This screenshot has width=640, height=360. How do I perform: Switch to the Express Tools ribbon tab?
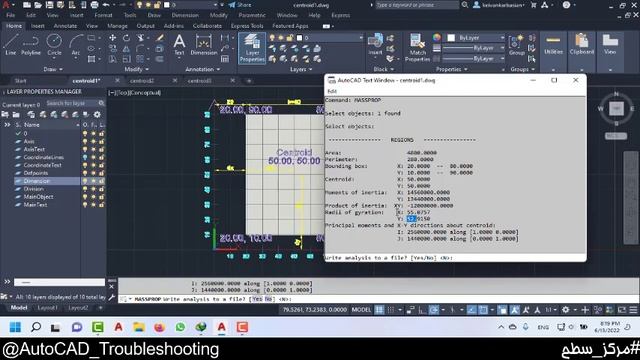247,26
